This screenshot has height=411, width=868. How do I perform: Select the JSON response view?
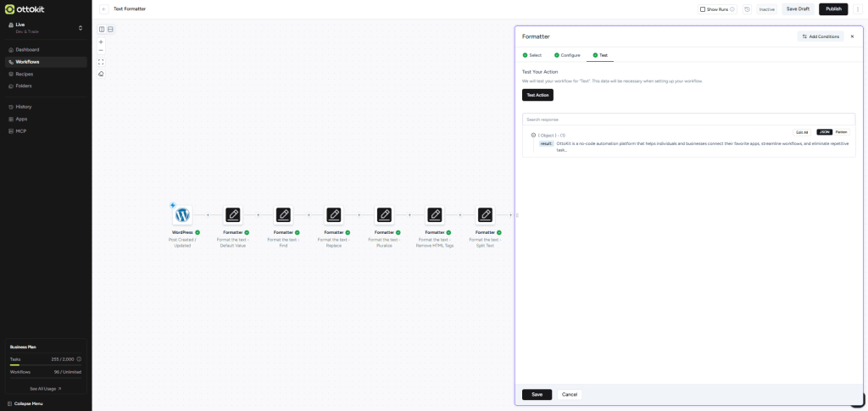824,132
